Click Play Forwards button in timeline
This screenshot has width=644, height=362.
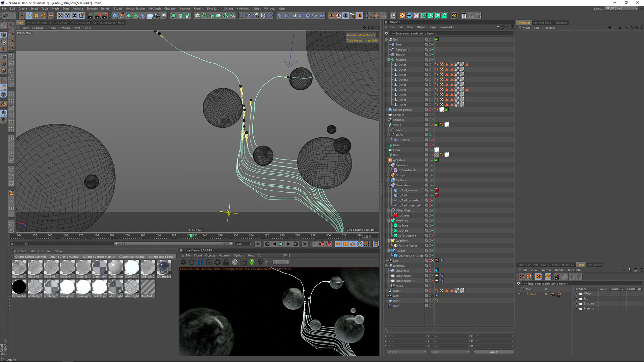tap(281, 244)
